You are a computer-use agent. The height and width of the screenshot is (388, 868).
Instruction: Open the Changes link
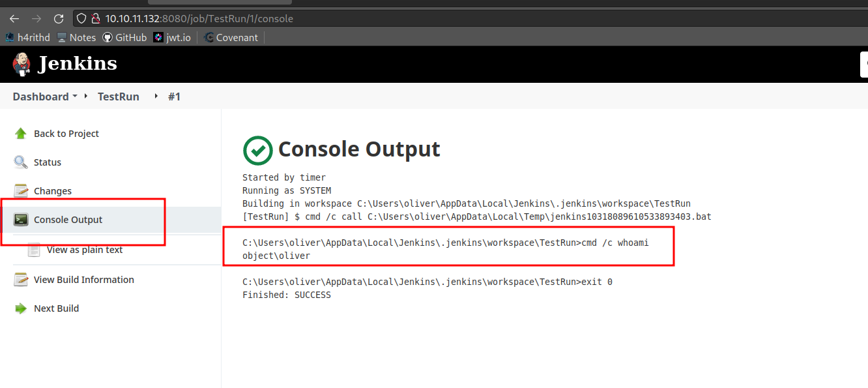(53, 191)
